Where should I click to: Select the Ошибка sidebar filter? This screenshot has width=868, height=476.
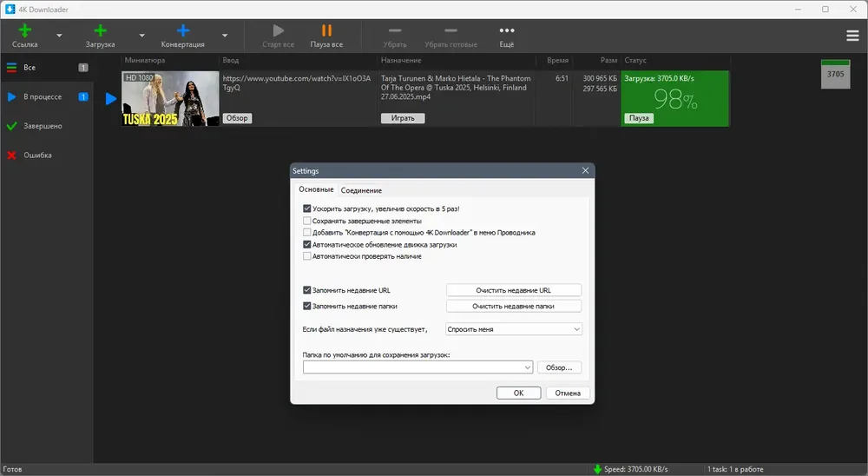pyautogui.click(x=47, y=155)
